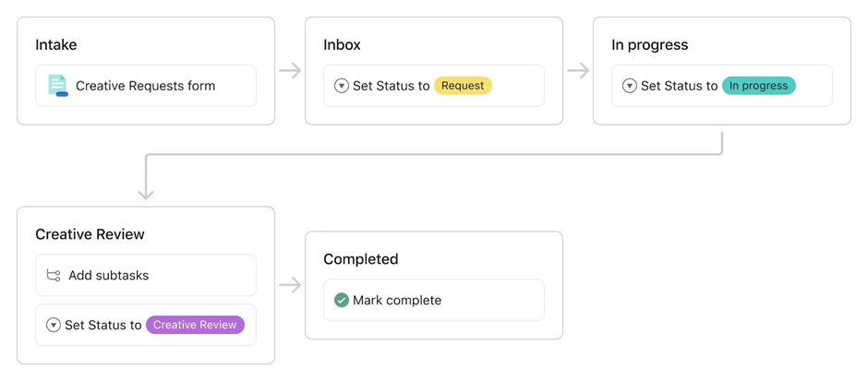868x381 pixels.
Task: Click the Add subtasks action card
Action: coord(146,275)
